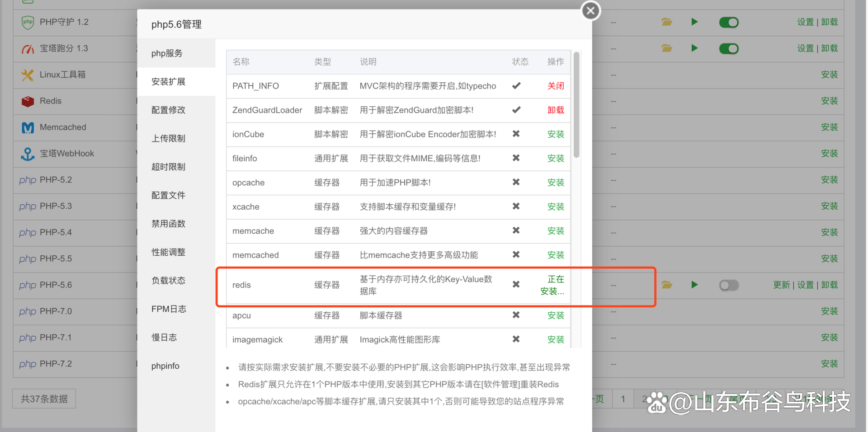Install the imagemagick extension
Screen dimensions: 868x432
556,340
